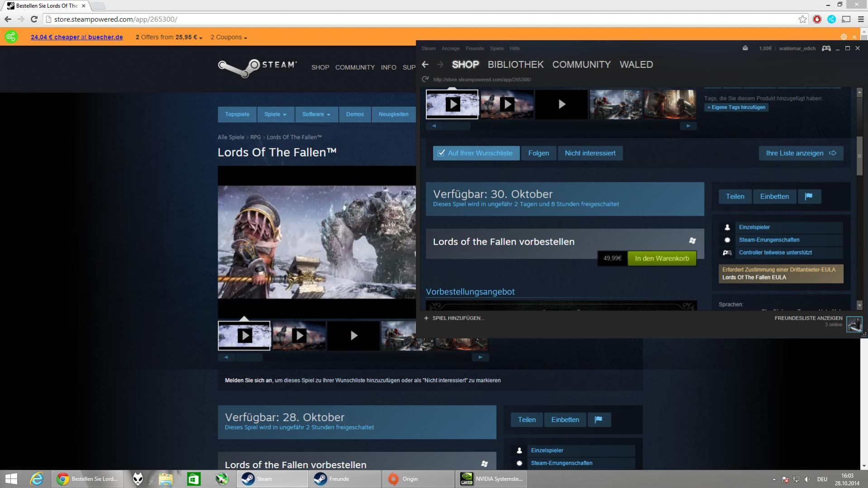Go back in Chrome browser
Screen dimensions: 868x488
8,19
